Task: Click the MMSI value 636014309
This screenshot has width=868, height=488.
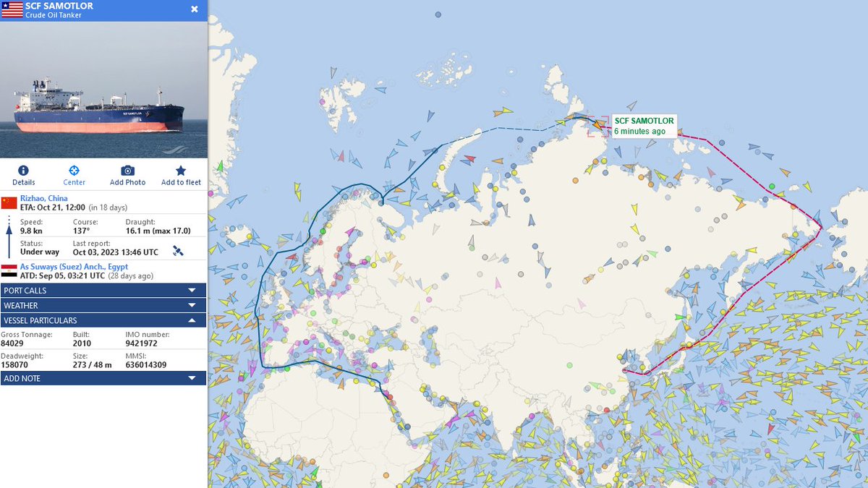Action: click(146, 364)
